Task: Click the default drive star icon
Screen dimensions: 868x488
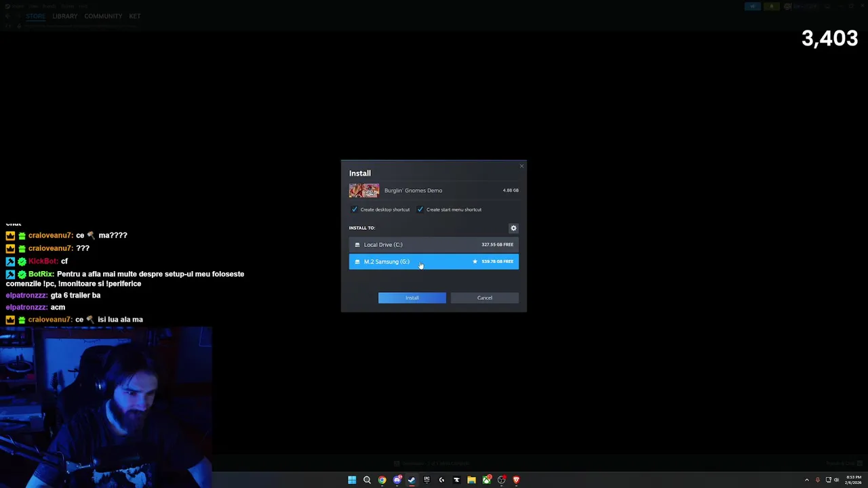Action: coord(475,262)
